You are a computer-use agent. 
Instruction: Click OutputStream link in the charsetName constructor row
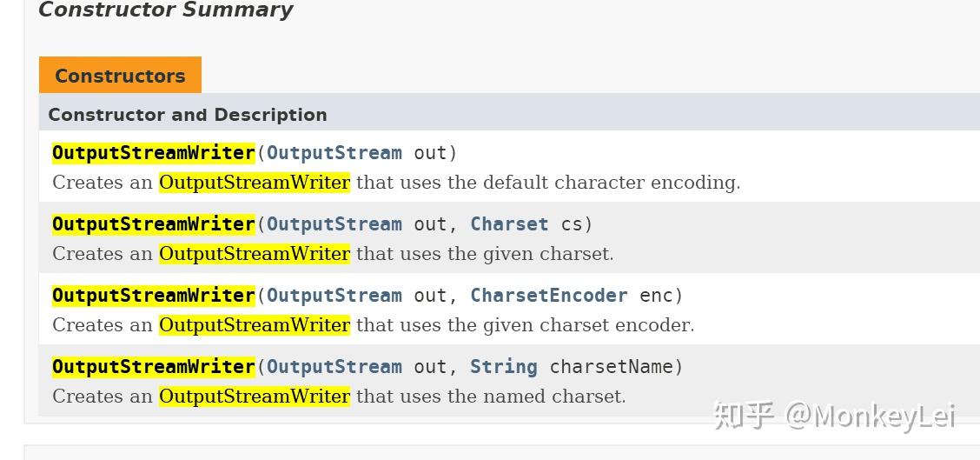pyautogui.click(x=334, y=367)
